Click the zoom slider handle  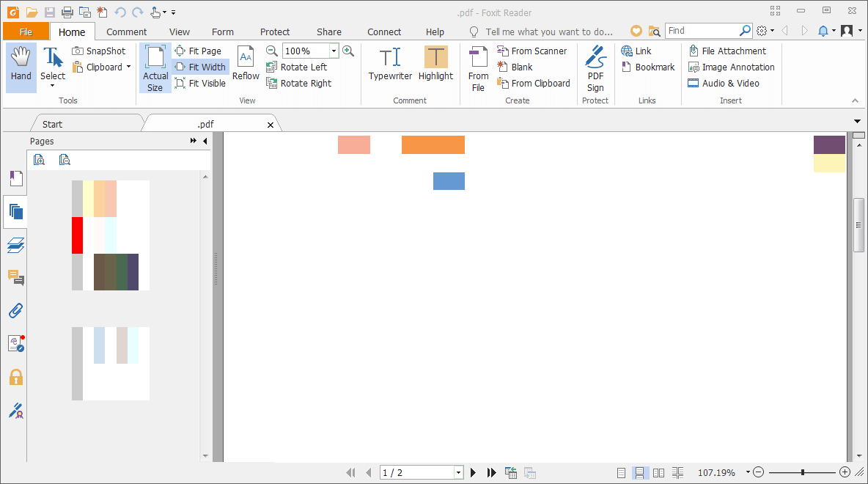coord(802,472)
